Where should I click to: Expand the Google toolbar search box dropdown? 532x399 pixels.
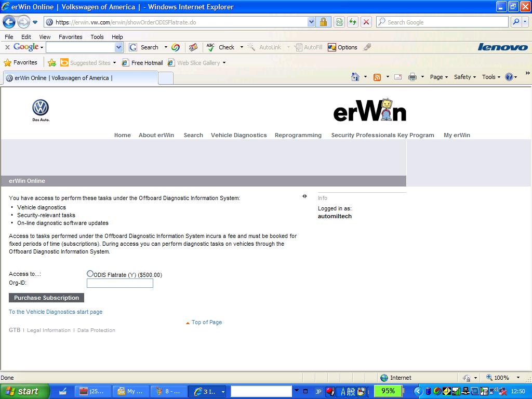pyautogui.click(x=118, y=47)
